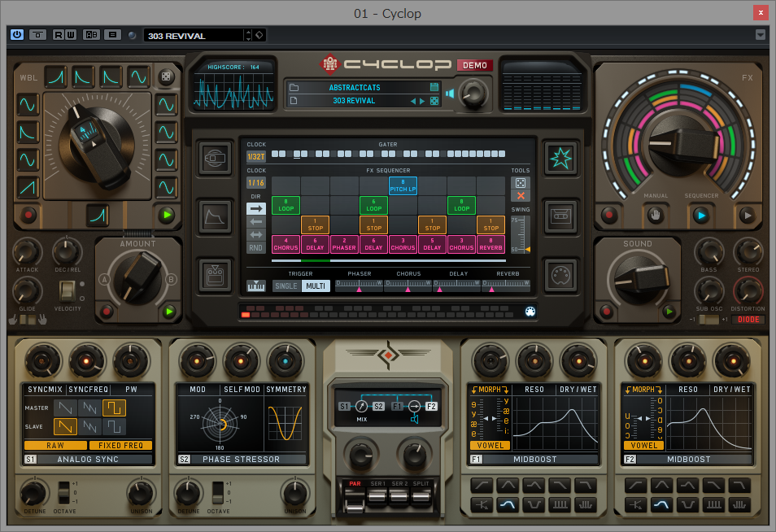Toggle the VOWEL button in F2

click(644, 446)
